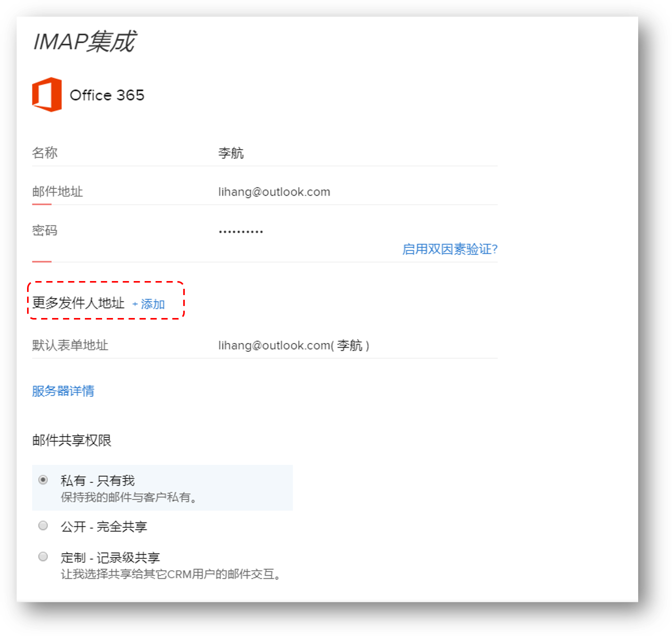Click the email field showing lihang@outlook.com

274,192
